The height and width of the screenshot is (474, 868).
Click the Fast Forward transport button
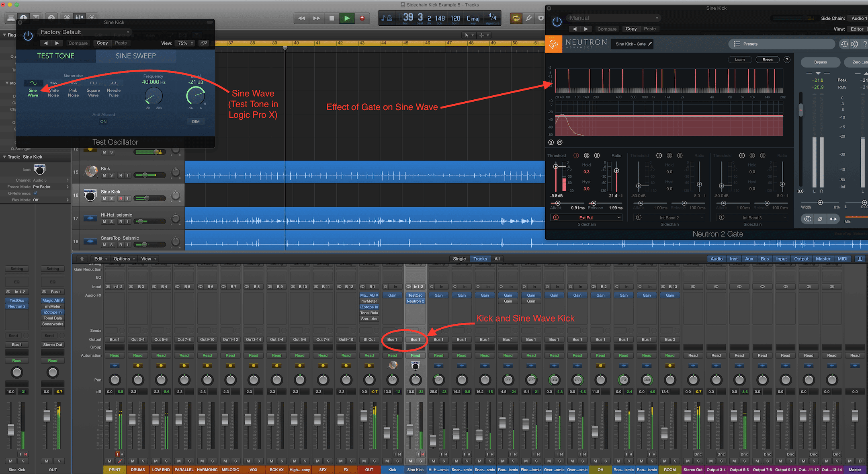coord(317,18)
